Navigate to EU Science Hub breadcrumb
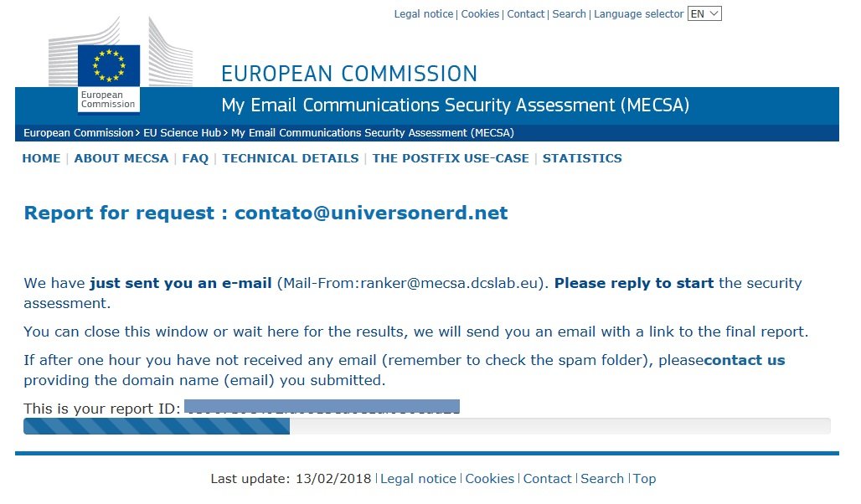Screen dimensions: 861x504 [x=182, y=133]
